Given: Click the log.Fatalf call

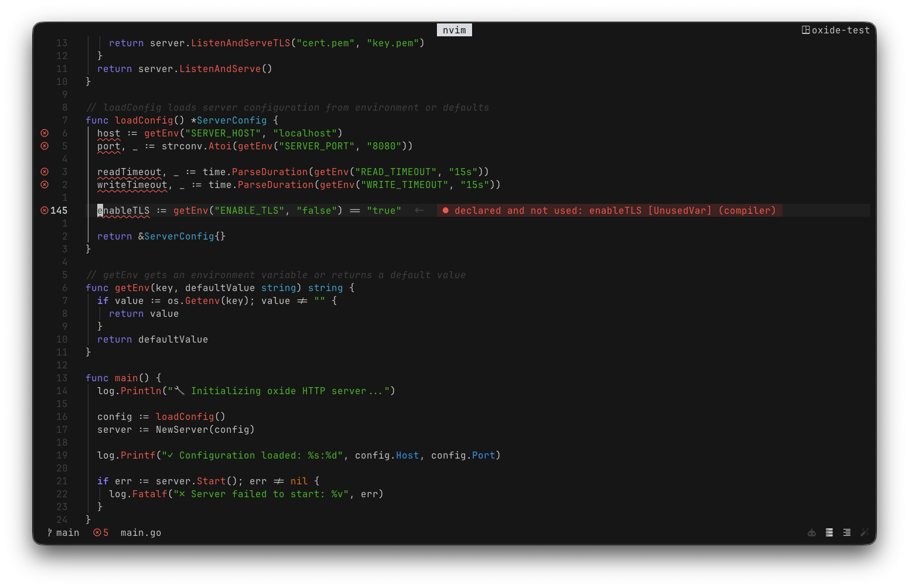Looking at the screenshot, I should [x=138, y=494].
